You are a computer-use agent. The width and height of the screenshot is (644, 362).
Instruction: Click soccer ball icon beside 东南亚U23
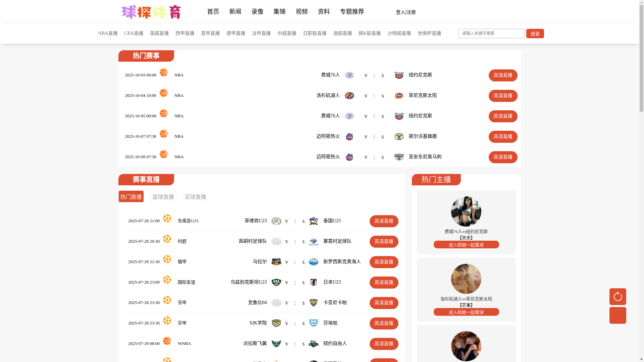pyautogui.click(x=167, y=218)
